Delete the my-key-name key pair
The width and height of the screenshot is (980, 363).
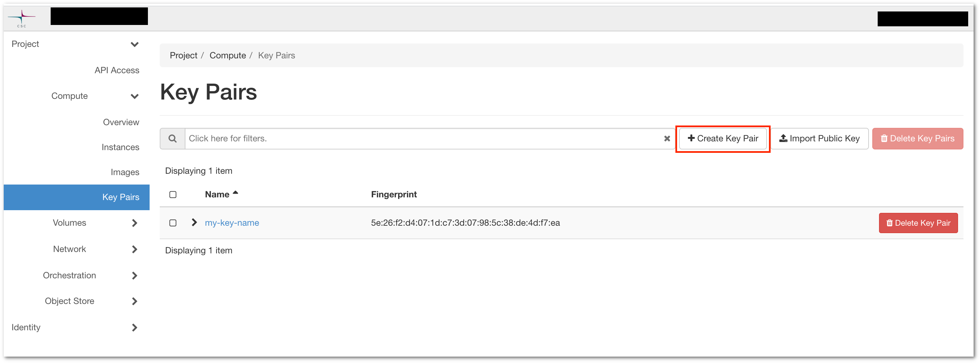point(918,223)
